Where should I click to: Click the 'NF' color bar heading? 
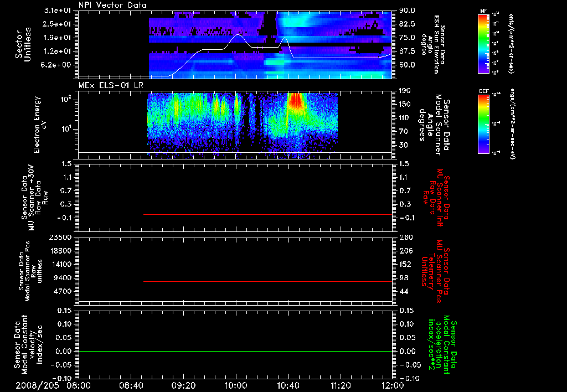tap(484, 11)
